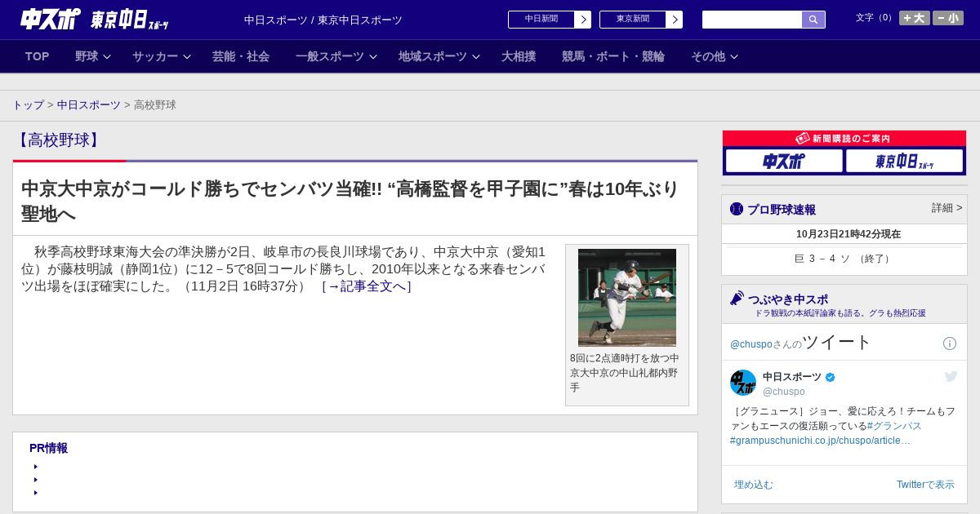Open 競馬・ボート・競輪 section
Viewport: 980px width, 514px height.
613,56
